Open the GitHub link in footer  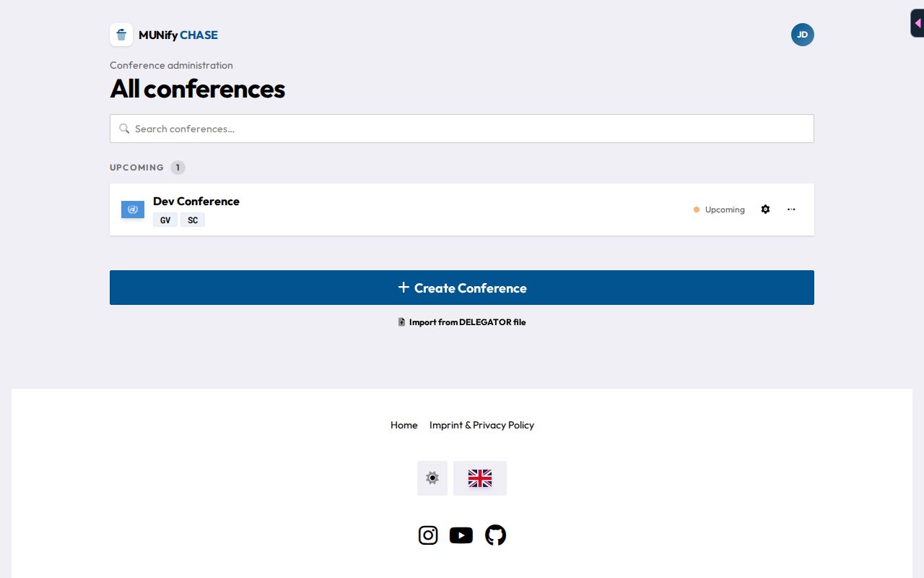coord(495,535)
